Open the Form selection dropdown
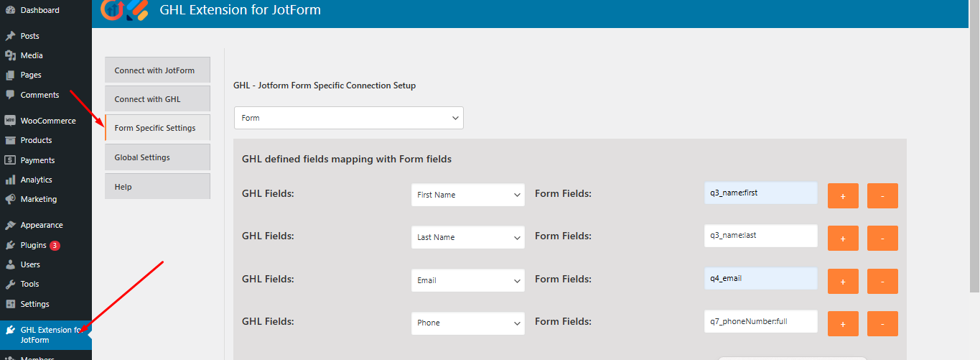 click(348, 118)
